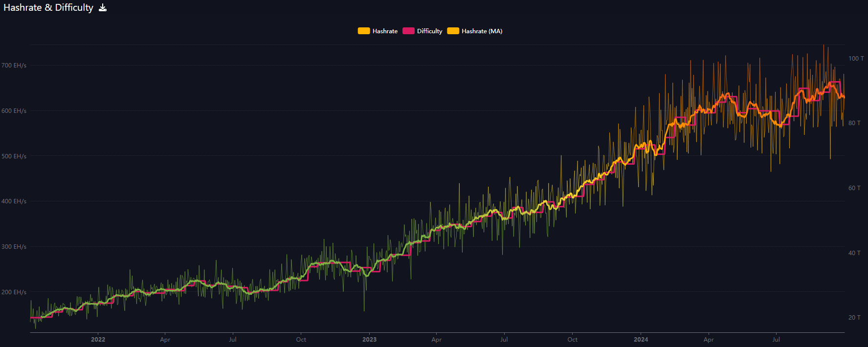Click the Hashrate & Difficulty chart title
868x347 pixels.
tap(48, 8)
